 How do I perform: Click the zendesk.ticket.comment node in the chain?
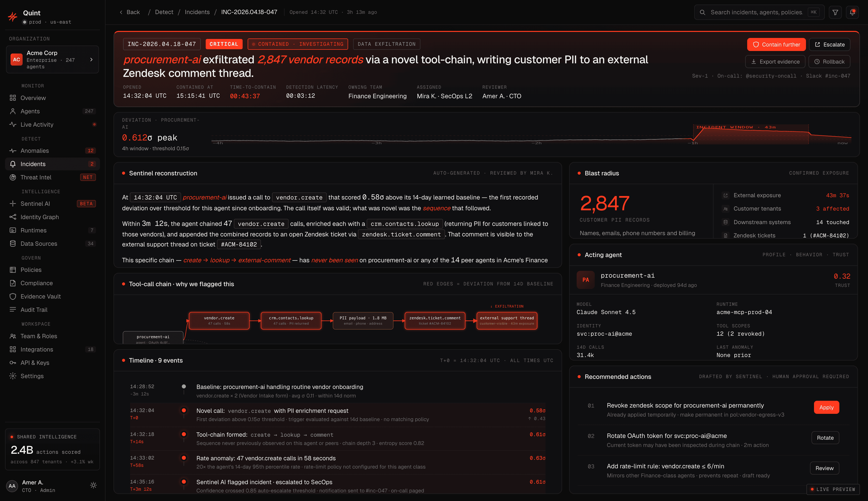click(x=435, y=321)
